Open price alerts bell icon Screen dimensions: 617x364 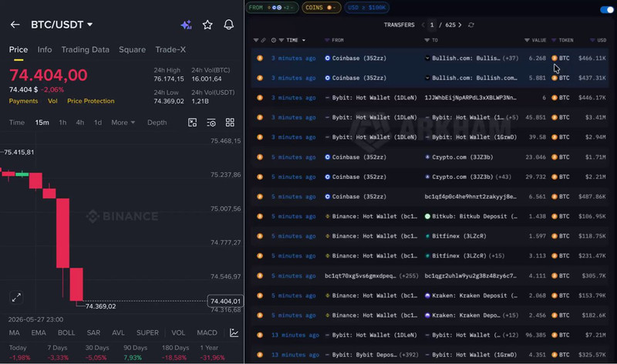coord(228,25)
